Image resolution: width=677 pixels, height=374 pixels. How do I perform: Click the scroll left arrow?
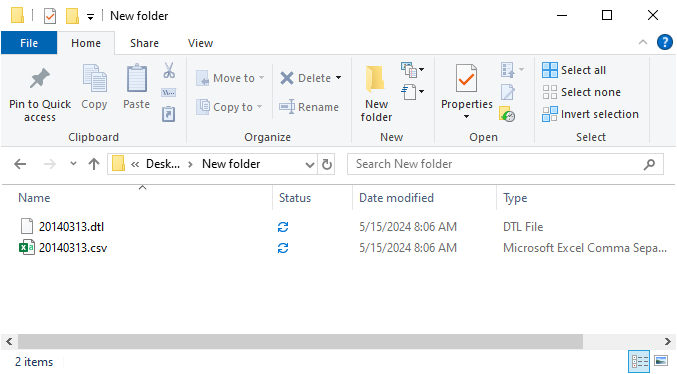pyautogui.click(x=9, y=341)
